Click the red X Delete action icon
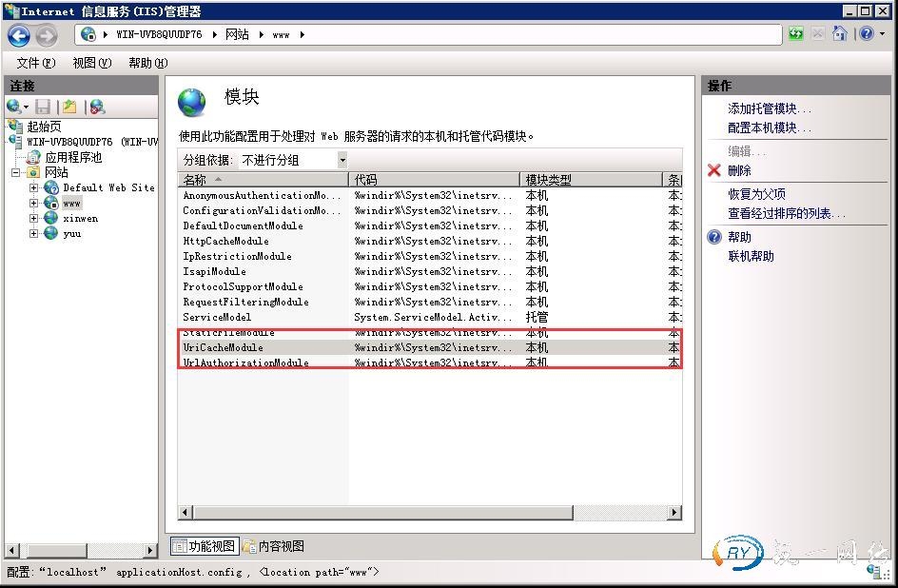The width and height of the screenshot is (898, 588). [x=714, y=170]
